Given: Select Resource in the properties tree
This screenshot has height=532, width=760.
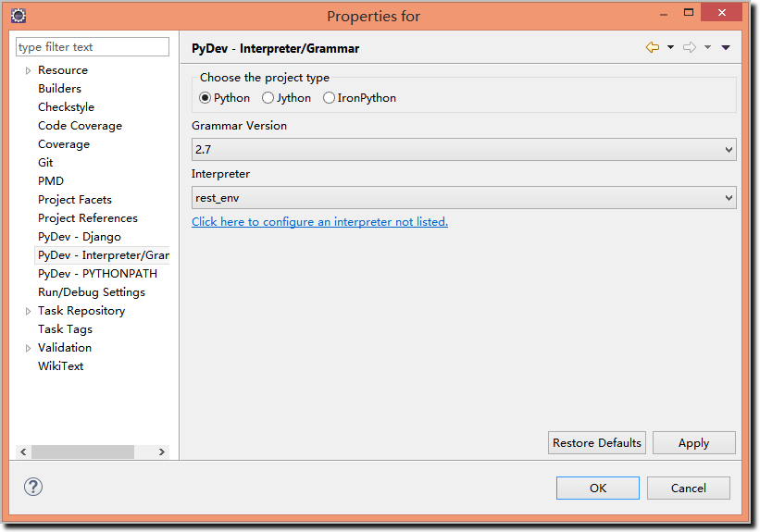Looking at the screenshot, I should (x=63, y=70).
